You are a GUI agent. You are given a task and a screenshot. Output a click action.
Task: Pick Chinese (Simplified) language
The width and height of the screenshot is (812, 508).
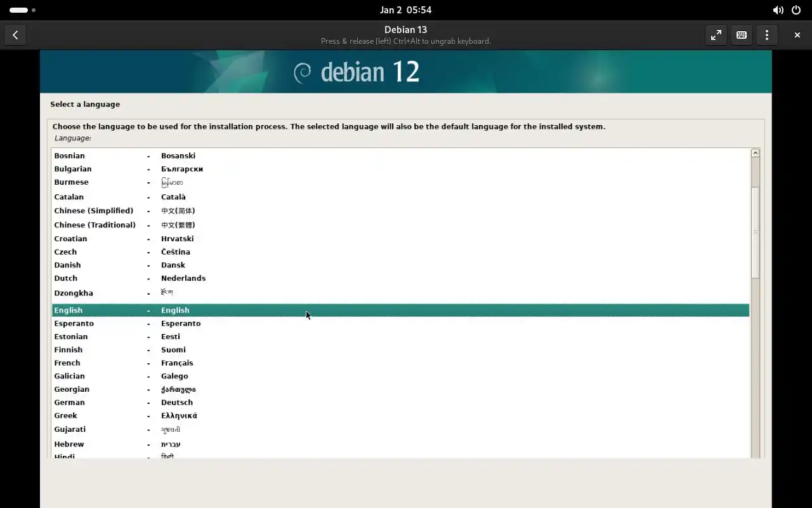pos(400,211)
